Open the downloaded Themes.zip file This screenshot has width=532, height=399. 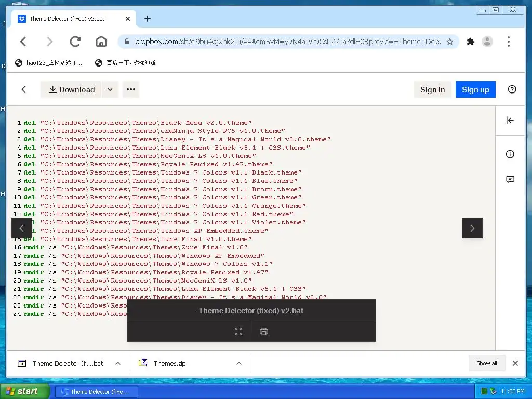pos(170,363)
